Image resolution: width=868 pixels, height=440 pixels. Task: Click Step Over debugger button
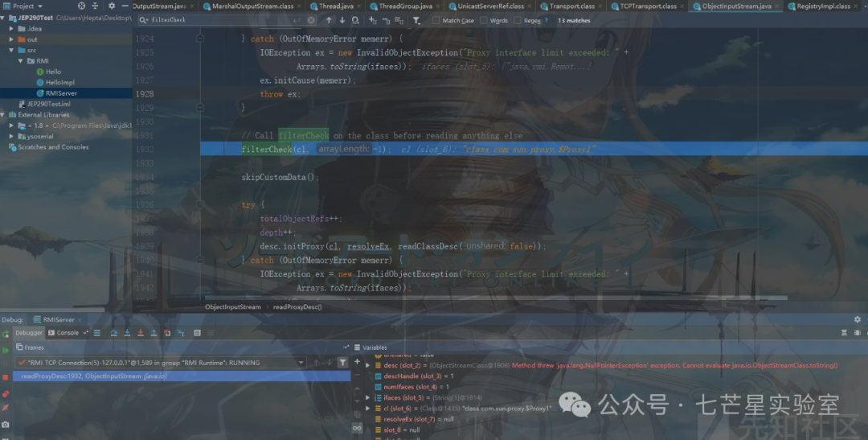(x=113, y=333)
